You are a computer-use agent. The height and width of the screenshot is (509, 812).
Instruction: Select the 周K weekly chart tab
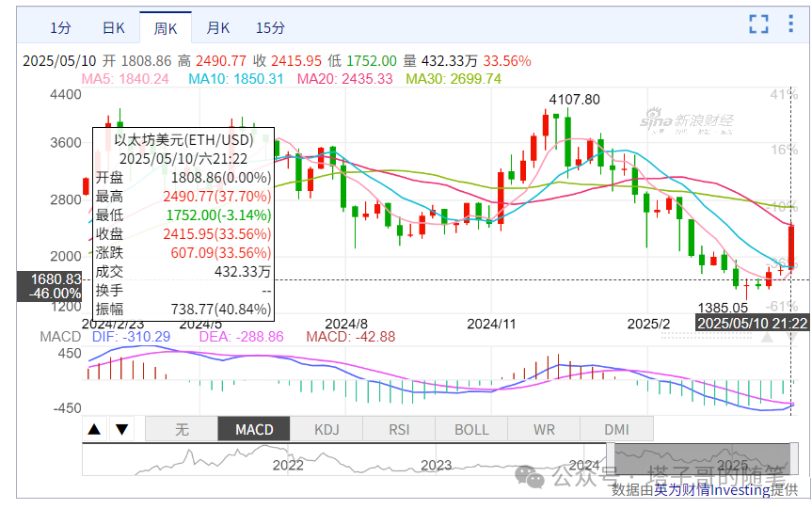pyautogui.click(x=166, y=28)
